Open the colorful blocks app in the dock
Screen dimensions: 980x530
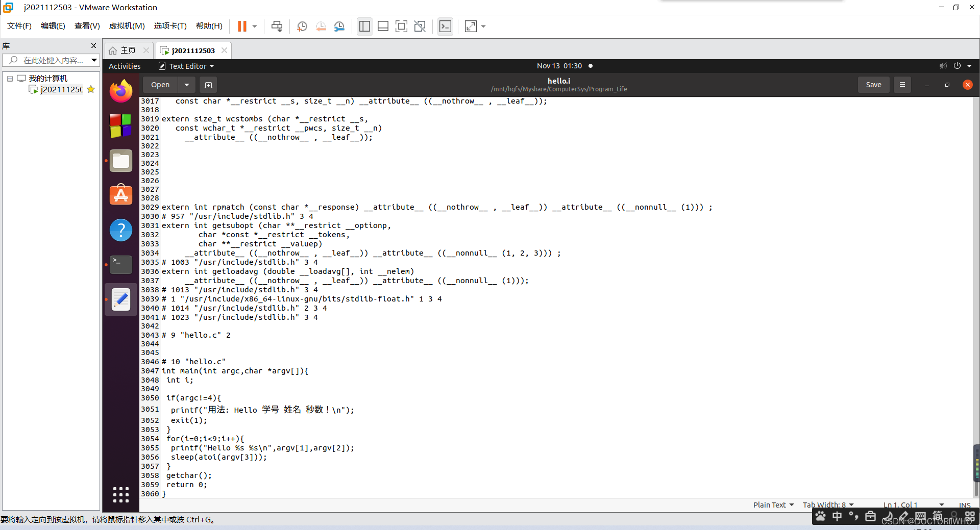point(121,125)
